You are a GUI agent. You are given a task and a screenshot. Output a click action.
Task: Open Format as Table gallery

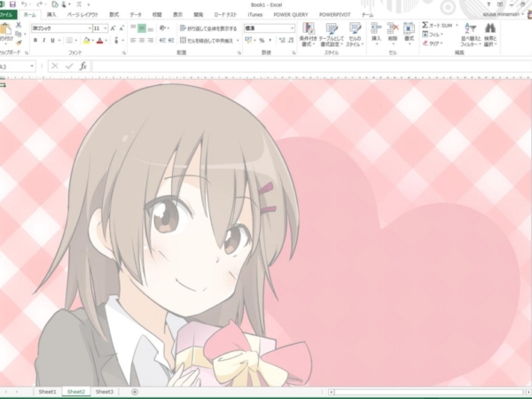(331, 35)
